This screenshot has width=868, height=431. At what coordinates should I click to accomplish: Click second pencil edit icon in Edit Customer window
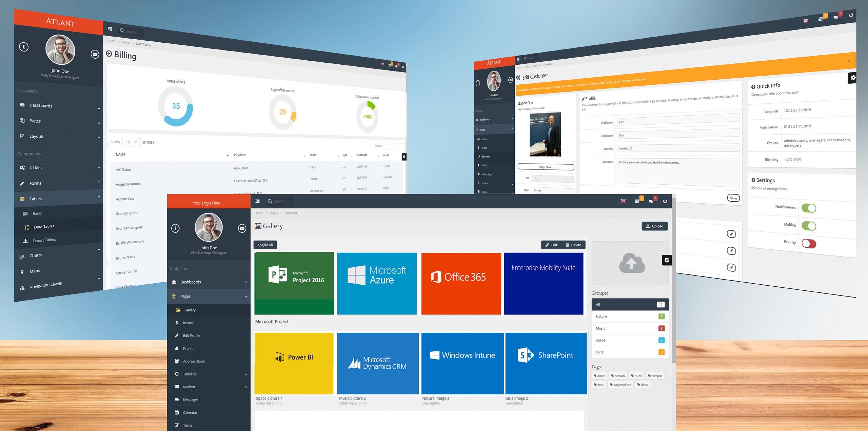[x=731, y=251]
